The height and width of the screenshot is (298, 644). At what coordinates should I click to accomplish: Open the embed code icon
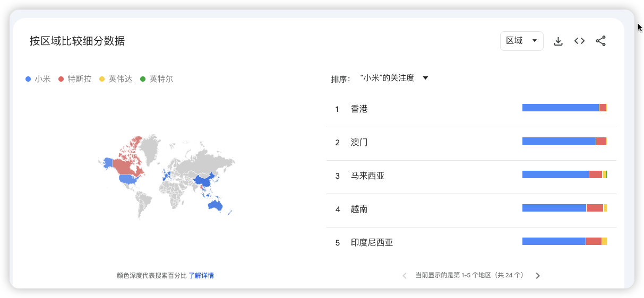click(x=579, y=41)
